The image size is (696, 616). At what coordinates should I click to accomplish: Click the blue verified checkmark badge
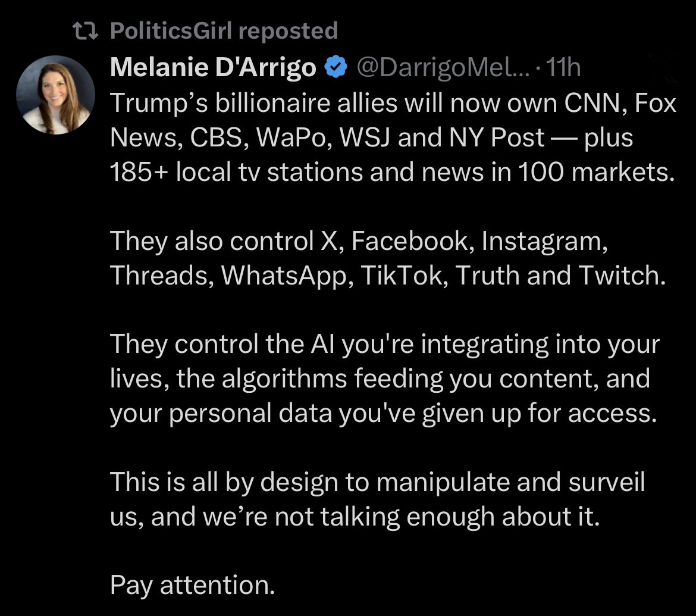(335, 69)
